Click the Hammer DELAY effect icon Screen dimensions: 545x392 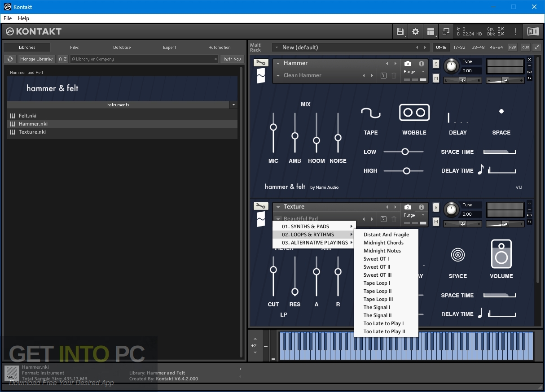tap(458, 118)
